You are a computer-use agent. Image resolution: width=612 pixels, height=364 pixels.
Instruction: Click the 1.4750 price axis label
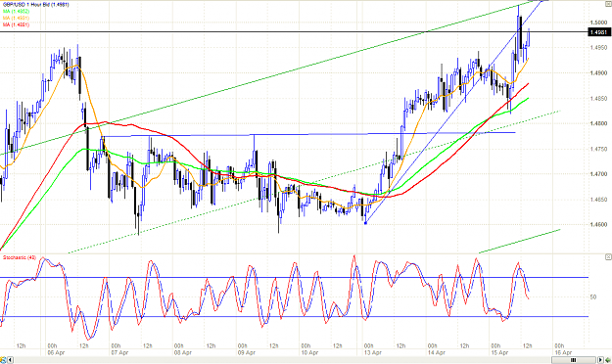(x=598, y=149)
